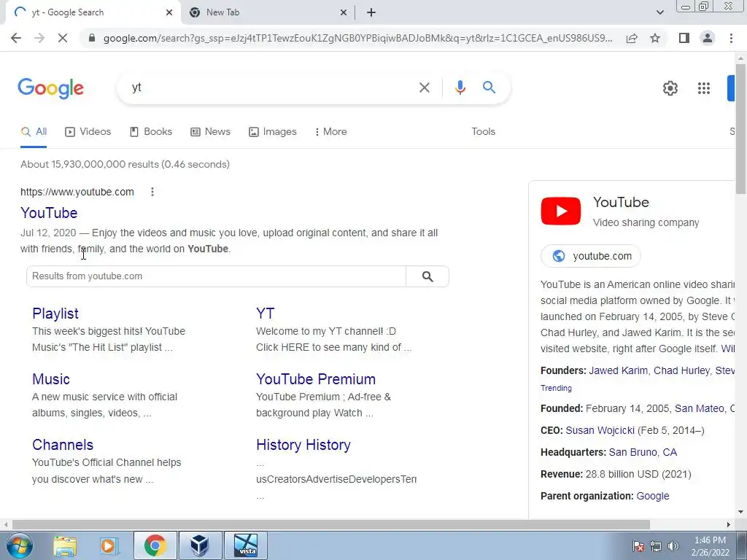Start voice search with microphone icon
This screenshot has height=560, width=747.
click(460, 87)
